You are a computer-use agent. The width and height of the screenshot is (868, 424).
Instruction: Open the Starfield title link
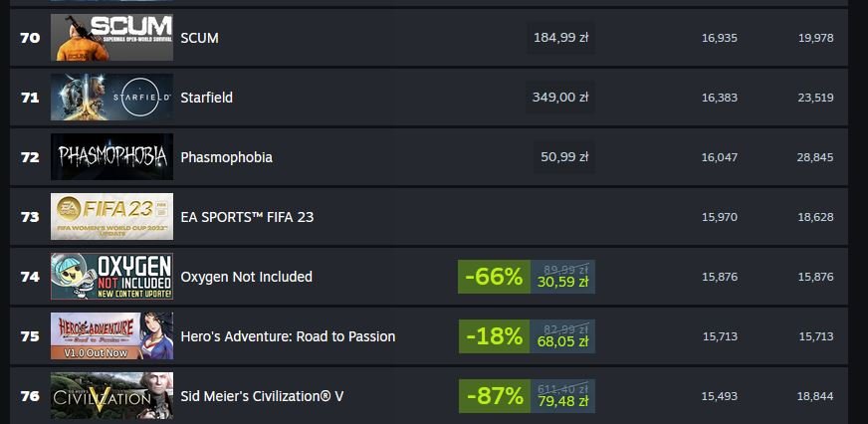click(206, 98)
